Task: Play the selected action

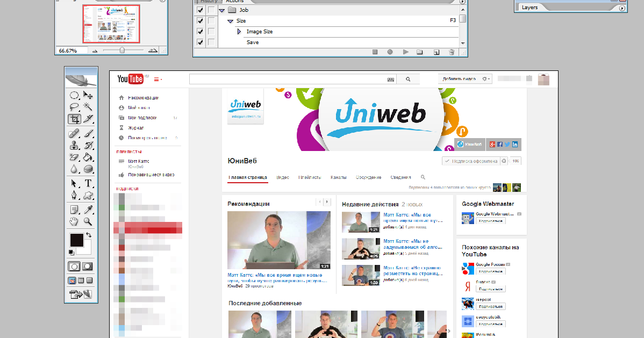Action: (405, 52)
